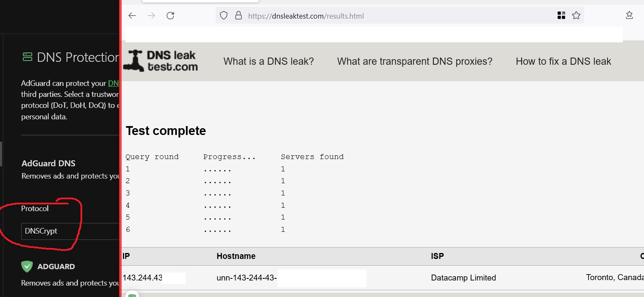Click the green AdGuard shield icon
Screen dimensions: 644x297
pyautogui.click(x=27, y=266)
